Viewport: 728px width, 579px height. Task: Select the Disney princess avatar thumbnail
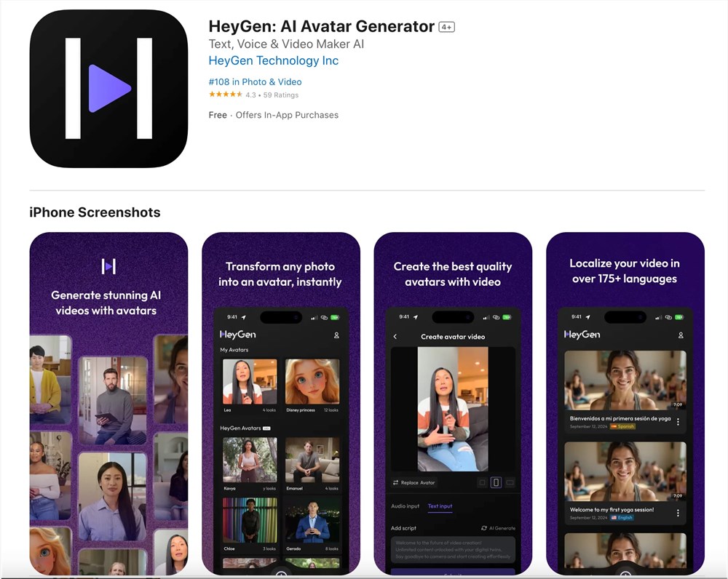tap(312, 381)
